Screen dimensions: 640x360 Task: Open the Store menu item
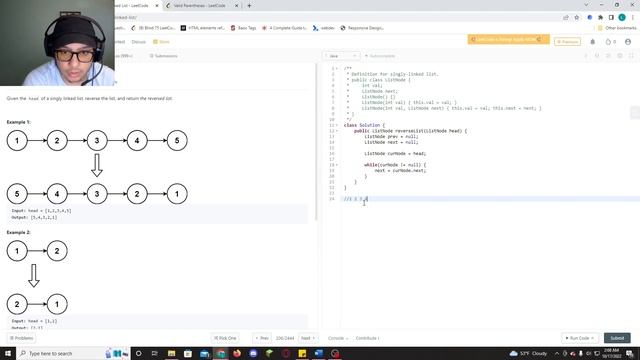click(161, 42)
